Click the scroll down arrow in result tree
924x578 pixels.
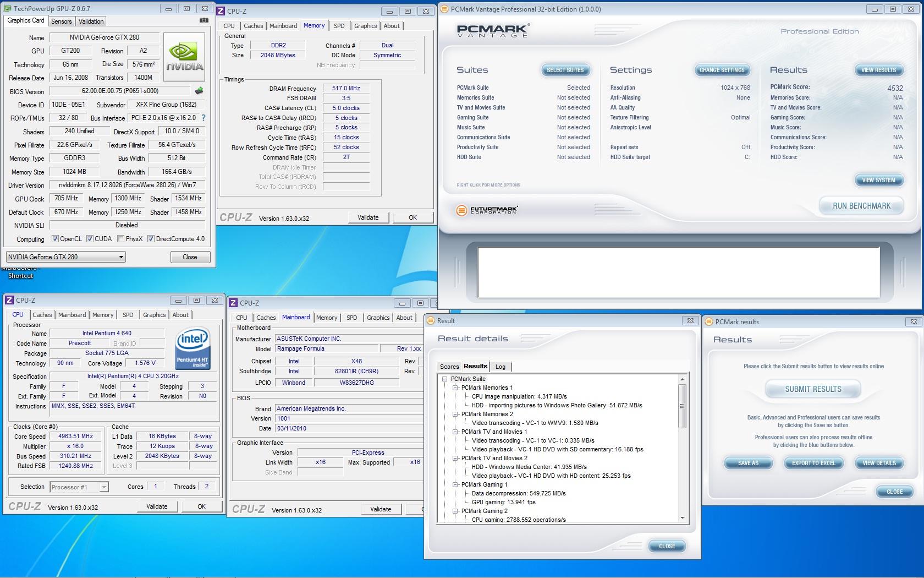coord(682,517)
